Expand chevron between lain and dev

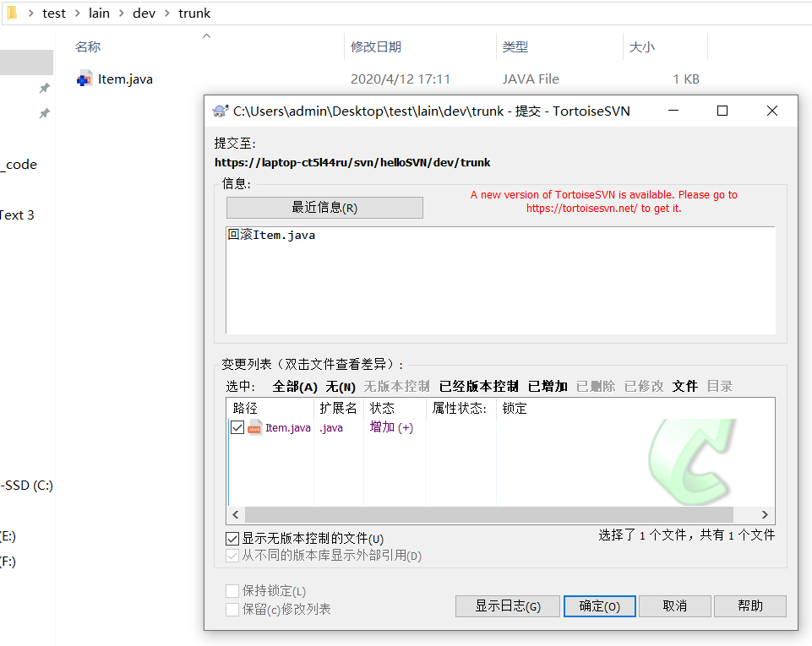pos(122,13)
